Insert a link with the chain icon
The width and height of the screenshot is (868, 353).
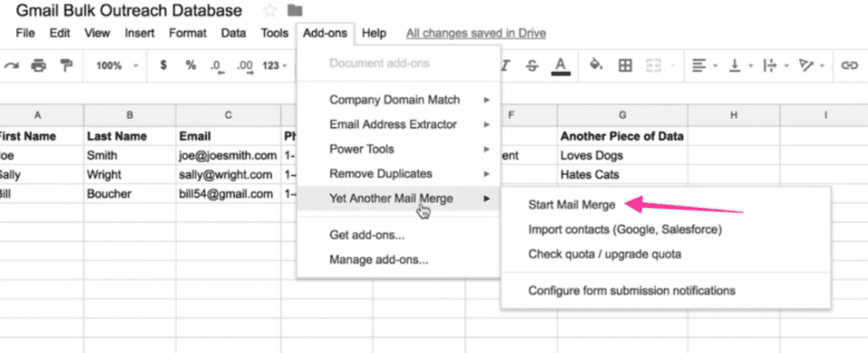pyautogui.click(x=849, y=65)
